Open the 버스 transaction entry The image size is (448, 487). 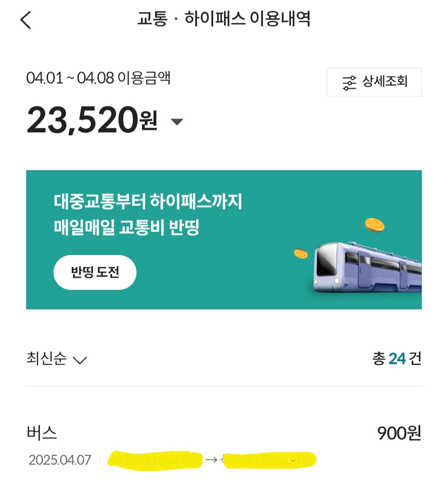coord(42,433)
